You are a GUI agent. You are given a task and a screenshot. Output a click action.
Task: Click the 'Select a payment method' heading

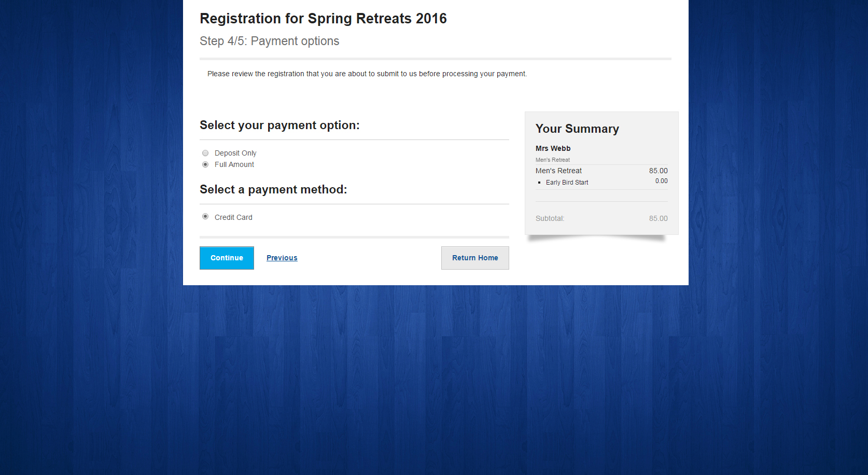tap(273, 190)
